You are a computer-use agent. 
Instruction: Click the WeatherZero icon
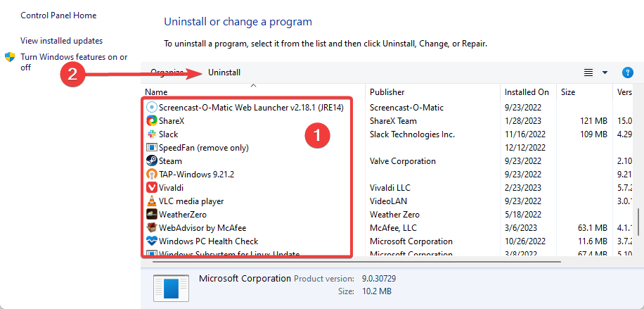click(152, 215)
